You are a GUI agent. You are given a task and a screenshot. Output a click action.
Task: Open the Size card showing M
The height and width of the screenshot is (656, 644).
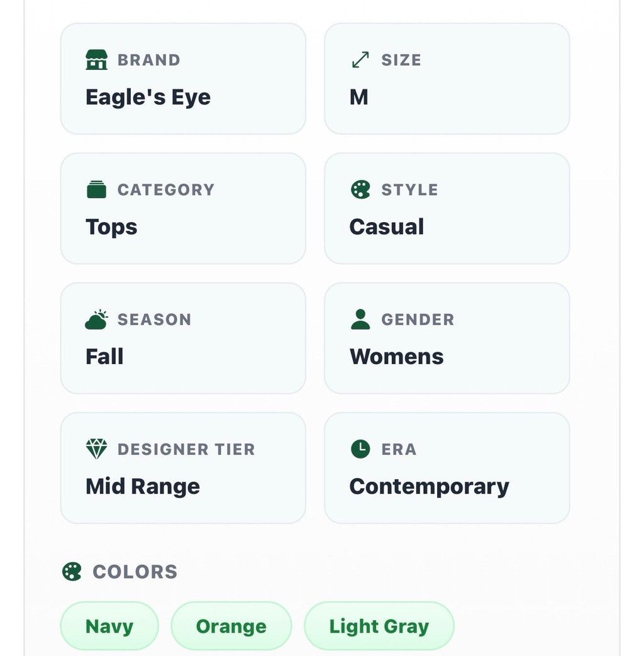coord(447,79)
